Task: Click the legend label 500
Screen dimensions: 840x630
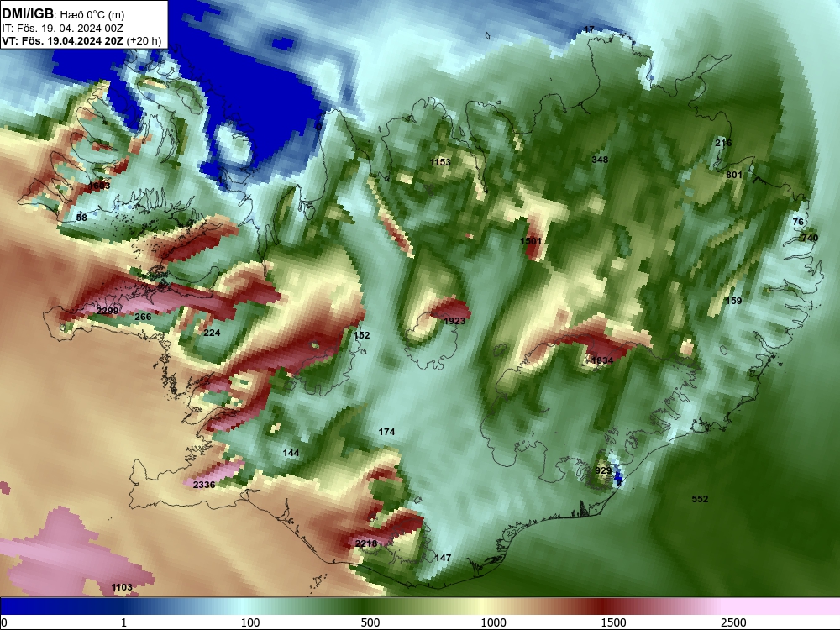Action: pyautogui.click(x=370, y=622)
